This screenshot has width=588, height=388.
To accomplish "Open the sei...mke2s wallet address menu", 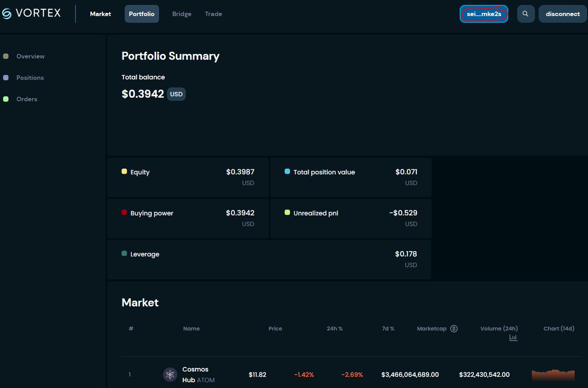I will click(x=484, y=14).
